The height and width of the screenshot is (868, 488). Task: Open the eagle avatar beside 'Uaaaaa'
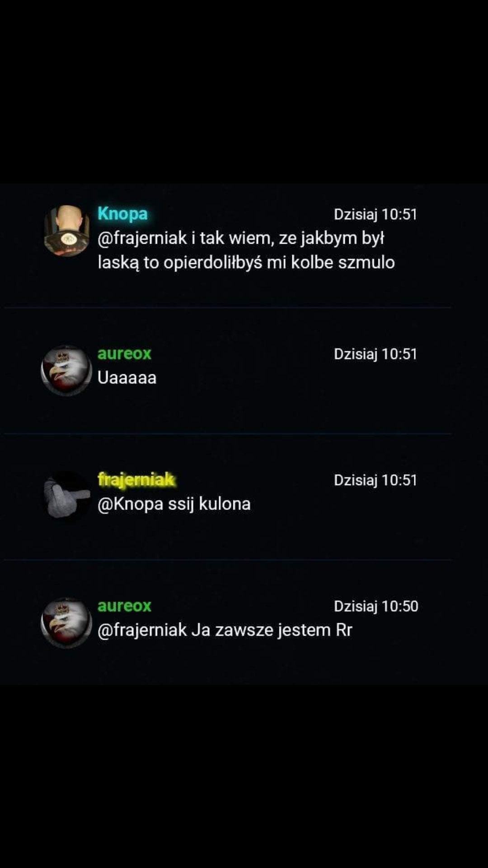coord(67,370)
